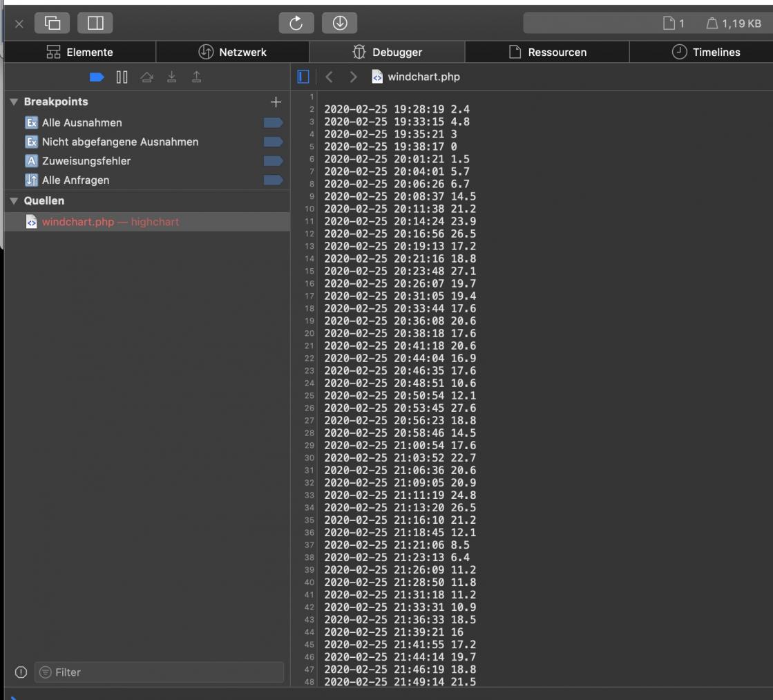This screenshot has height=700, width=773.
Task: Dock the inspector to the side
Action: (x=95, y=23)
